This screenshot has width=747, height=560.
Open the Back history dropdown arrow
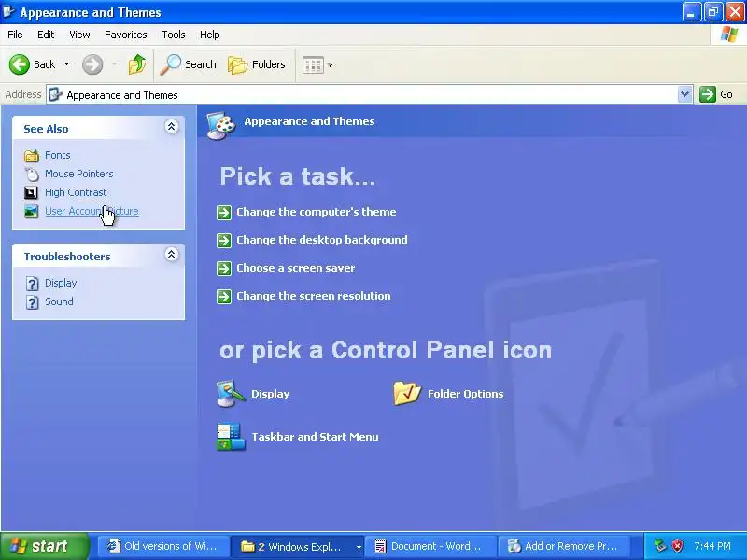(66, 64)
